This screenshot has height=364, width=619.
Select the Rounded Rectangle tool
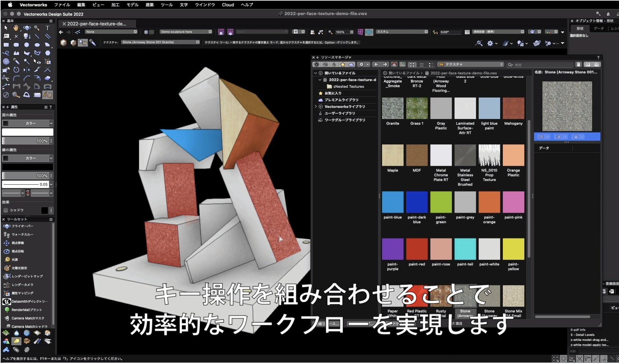tap(16, 45)
